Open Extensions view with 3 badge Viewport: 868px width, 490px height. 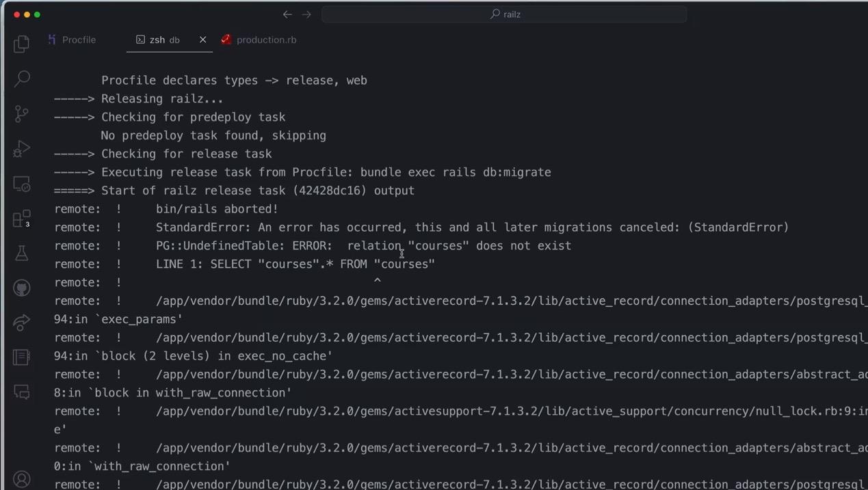tap(22, 219)
